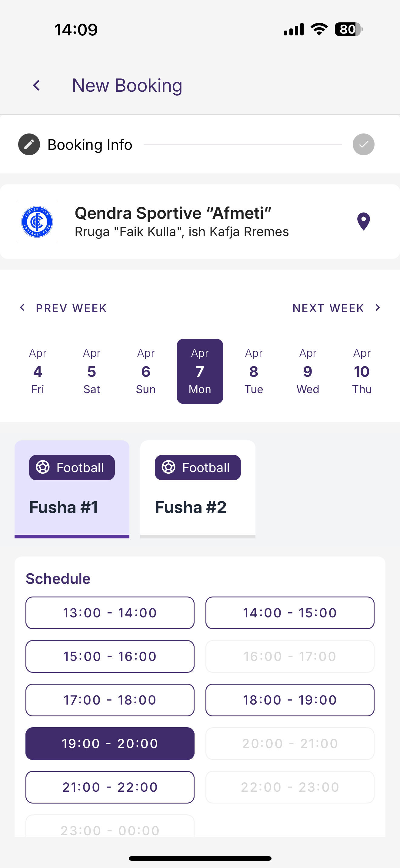
Task: Choose Apr 10 Thu
Action: click(362, 371)
